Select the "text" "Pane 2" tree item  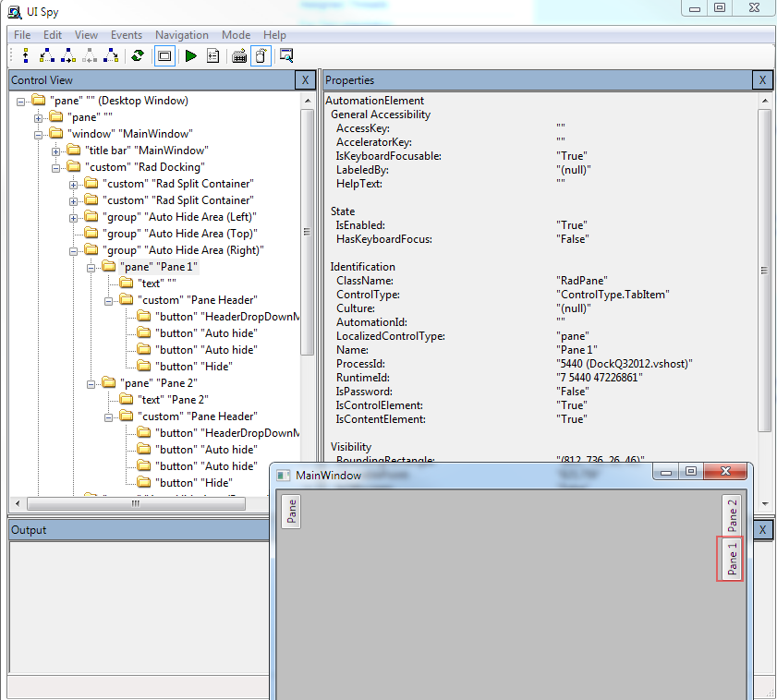click(x=171, y=400)
